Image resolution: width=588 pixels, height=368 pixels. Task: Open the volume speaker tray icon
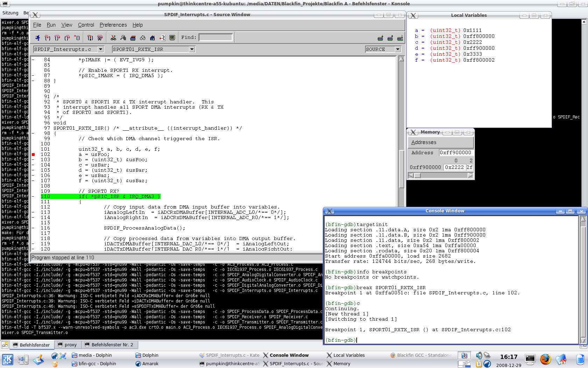click(x=479, y=355)
